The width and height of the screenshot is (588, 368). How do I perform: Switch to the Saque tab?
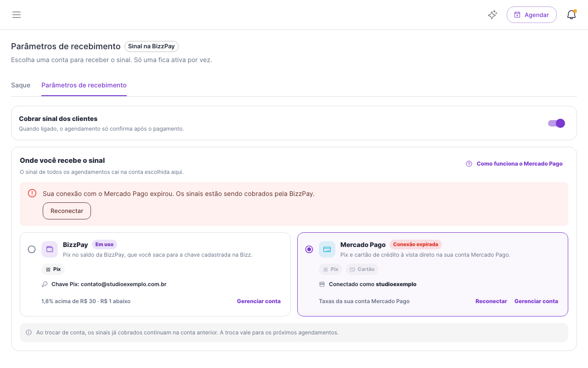click(21, 85)
